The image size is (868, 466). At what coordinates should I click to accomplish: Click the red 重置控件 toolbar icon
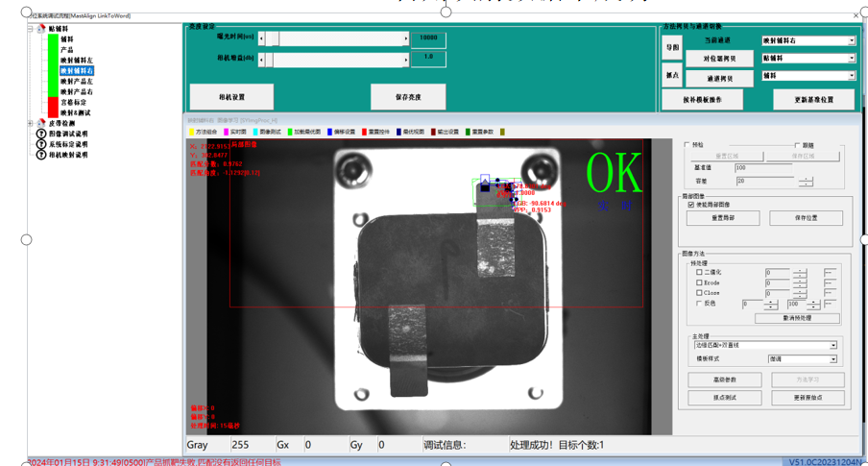click(364, 132)
